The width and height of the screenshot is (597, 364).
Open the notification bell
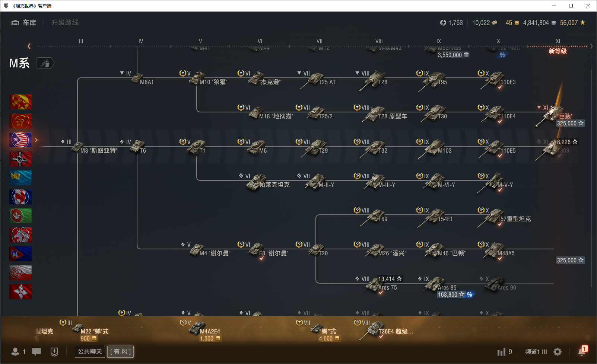click(x=582, y=351)
